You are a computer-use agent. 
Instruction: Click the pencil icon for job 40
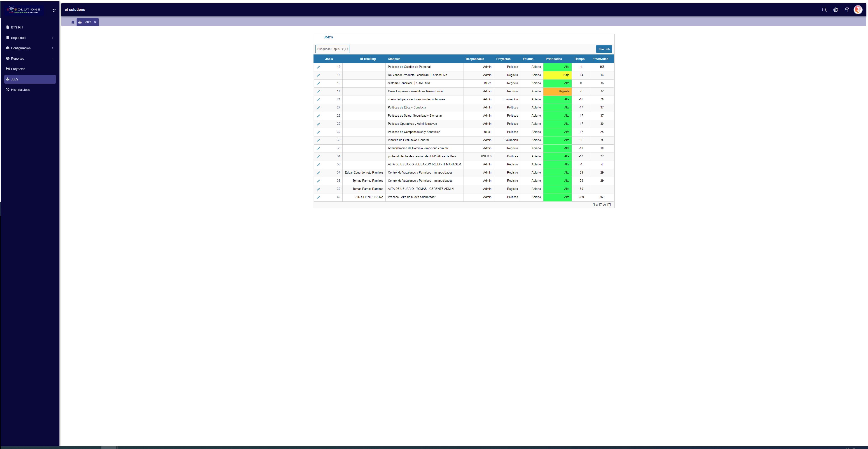click(318, 197)
